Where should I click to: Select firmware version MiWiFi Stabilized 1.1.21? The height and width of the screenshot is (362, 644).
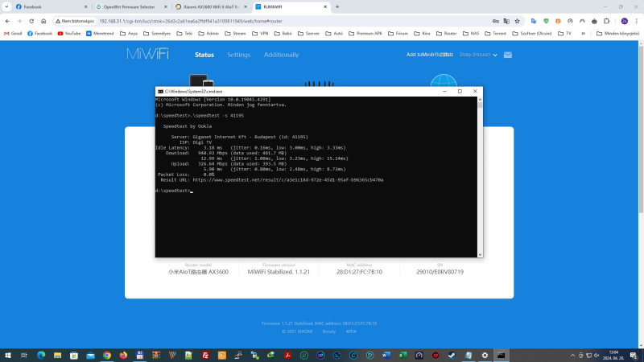tap(279, 272)
